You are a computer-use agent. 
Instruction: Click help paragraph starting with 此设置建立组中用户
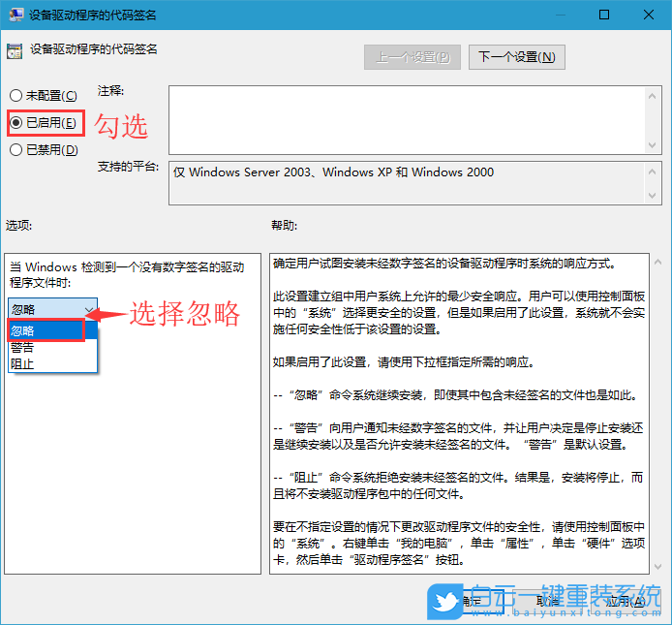click(459, 313)
